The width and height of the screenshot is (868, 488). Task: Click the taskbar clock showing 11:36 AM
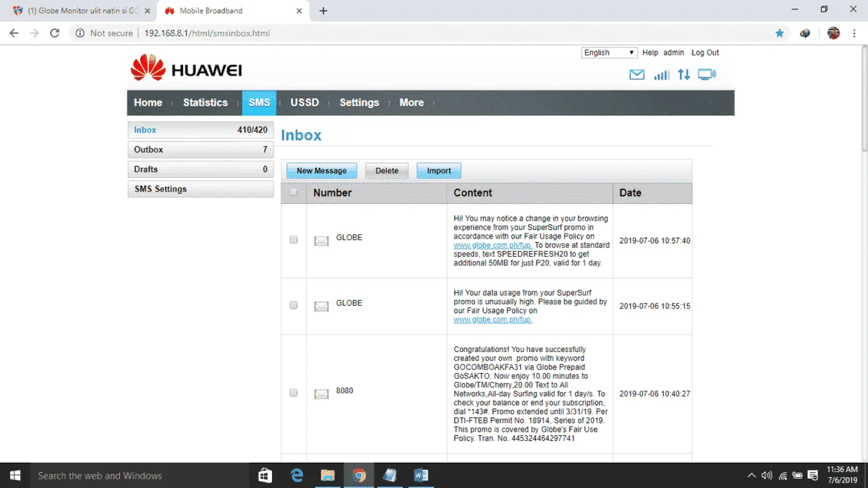coord(841,475)
